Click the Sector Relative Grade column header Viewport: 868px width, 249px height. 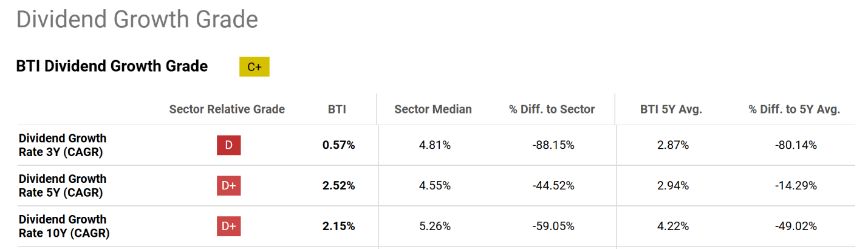pos(227,109)
